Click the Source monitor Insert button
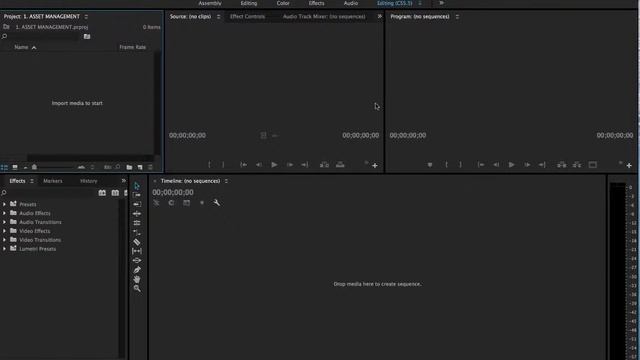 [x=324, y=164]
